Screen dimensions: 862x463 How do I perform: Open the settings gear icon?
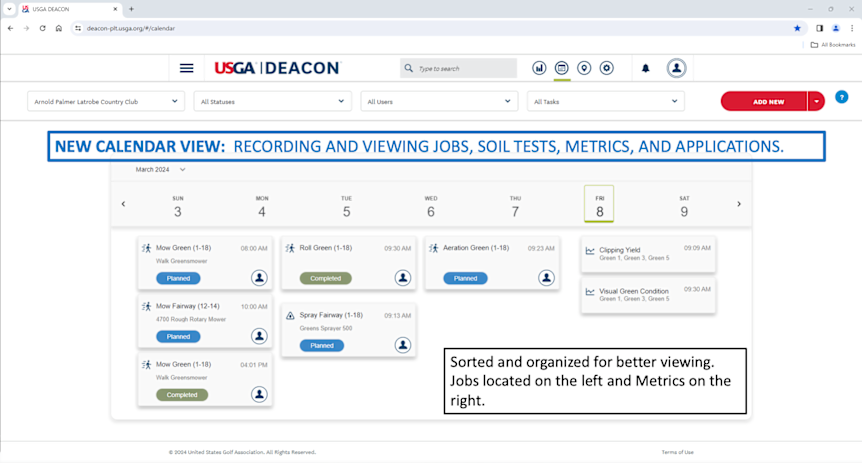(606, 68)
